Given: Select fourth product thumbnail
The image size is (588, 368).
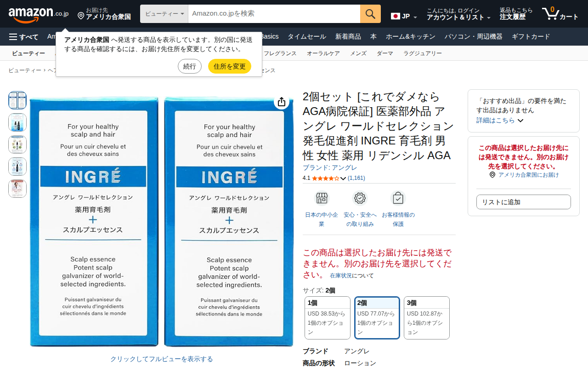Looking at the screenshot, I should tap(17, 167).
